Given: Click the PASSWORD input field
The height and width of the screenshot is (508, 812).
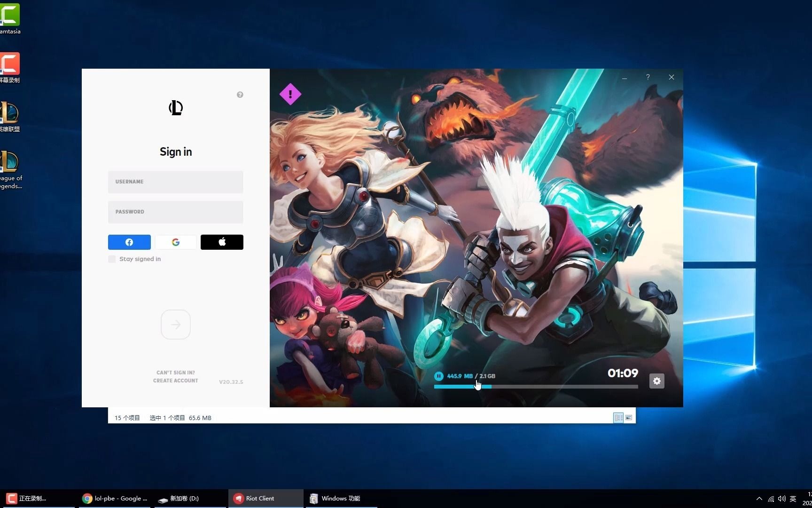Looking at the screenshot, I should (x=175, y=212).
